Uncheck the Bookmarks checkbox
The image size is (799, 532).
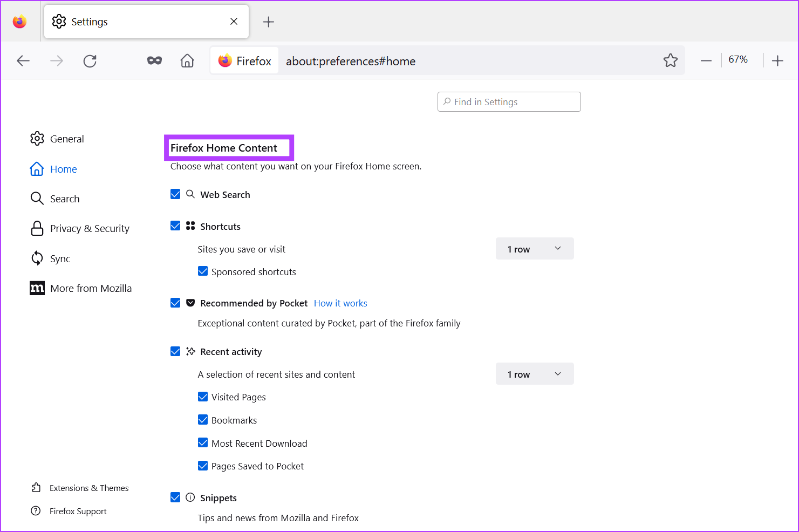203,420
